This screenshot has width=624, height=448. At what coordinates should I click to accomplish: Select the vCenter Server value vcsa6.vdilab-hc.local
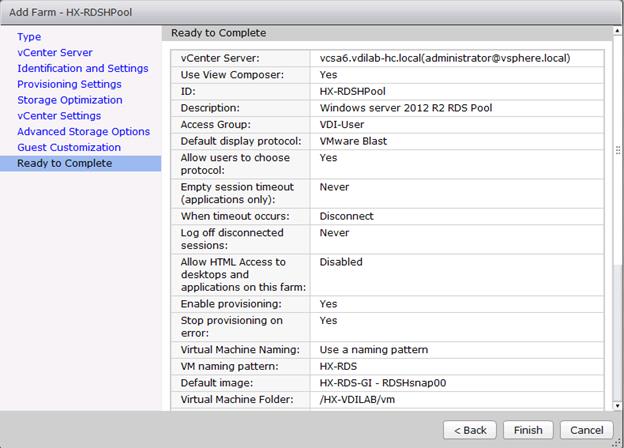[445, 58]
